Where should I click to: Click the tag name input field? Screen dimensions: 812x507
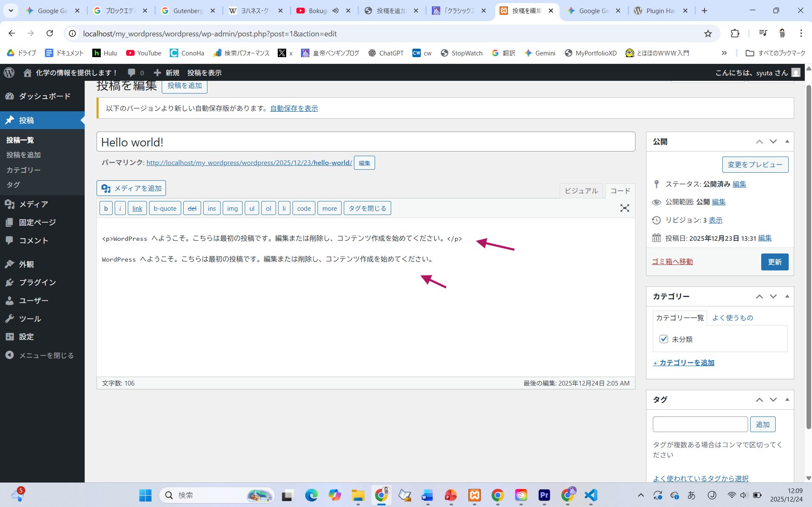pos(700,424)
